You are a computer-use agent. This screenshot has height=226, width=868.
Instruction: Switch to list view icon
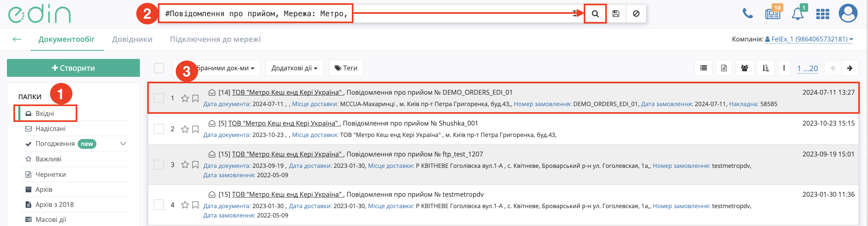pos(703,68)
